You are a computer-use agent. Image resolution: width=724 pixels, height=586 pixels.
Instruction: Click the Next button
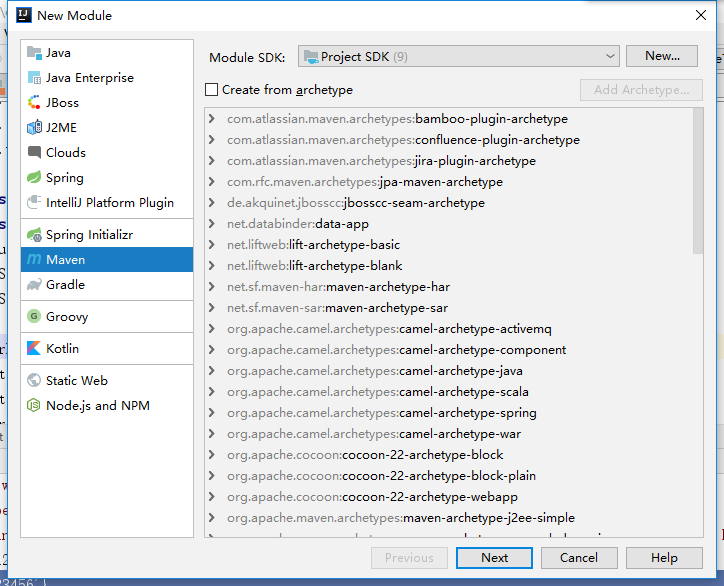pyautogui.click(x=494, y=558)
